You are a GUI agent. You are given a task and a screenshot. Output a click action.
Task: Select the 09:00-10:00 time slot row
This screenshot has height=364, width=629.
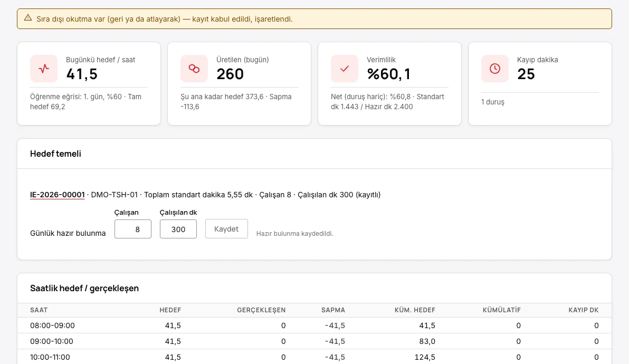point(314,341)
